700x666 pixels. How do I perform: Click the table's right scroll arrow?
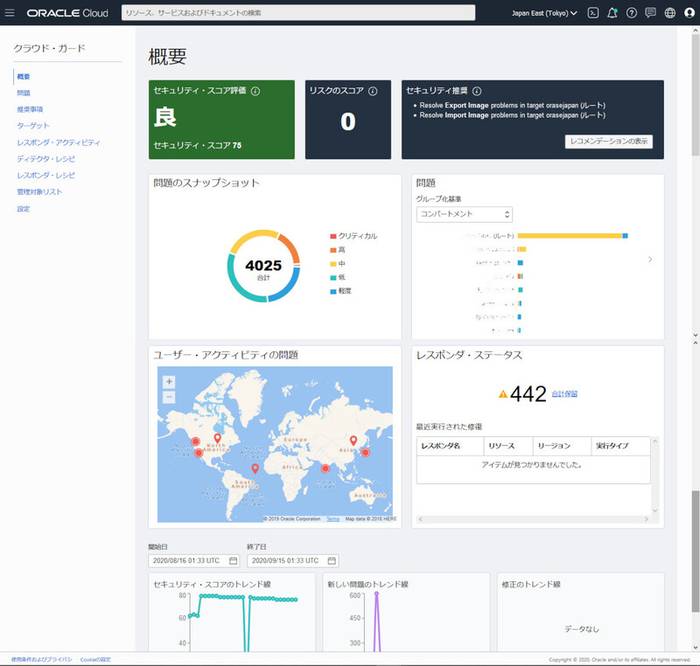click(x=646, y=519)
